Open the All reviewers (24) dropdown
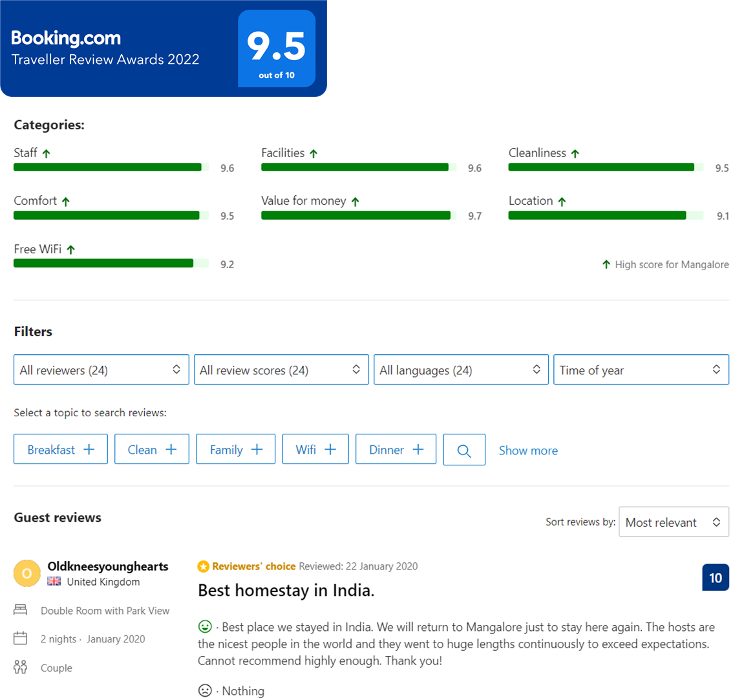 click(101, 370)
